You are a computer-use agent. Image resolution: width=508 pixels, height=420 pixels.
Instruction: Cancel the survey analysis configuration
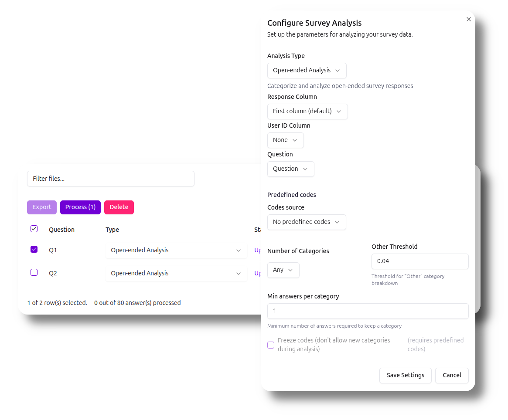pos(452,376)
